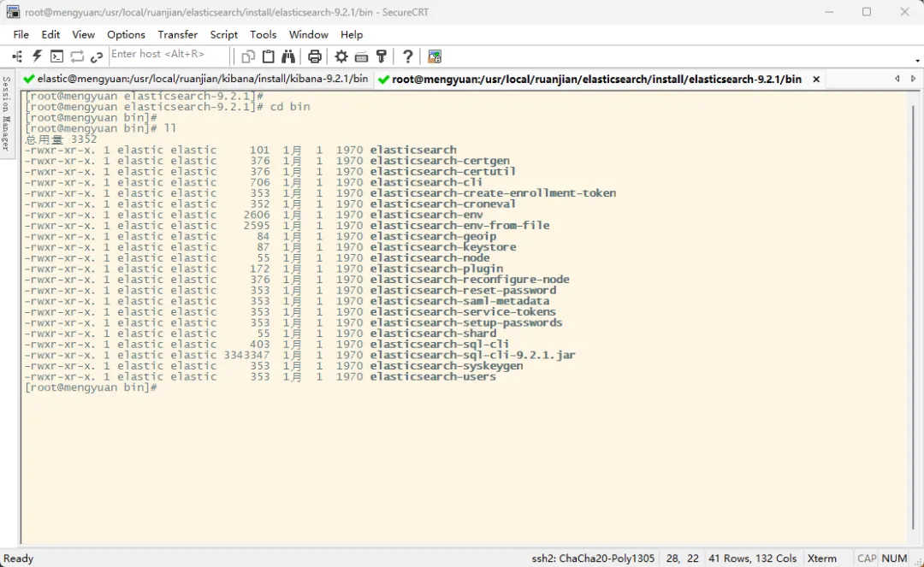Click elasticsearch-sql-cli-9.2.1.jar file name
The width and height of the screenshot is (924, 567).
[472, 355]
